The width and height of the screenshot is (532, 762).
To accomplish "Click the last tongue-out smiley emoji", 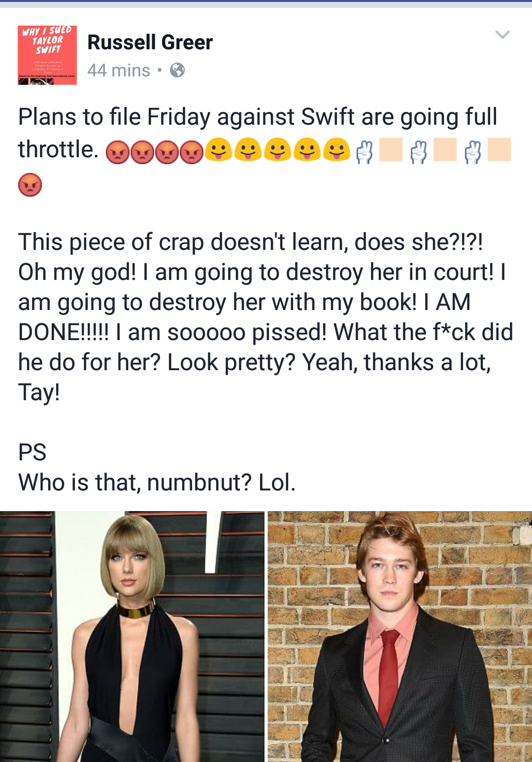I will [337, 149].
